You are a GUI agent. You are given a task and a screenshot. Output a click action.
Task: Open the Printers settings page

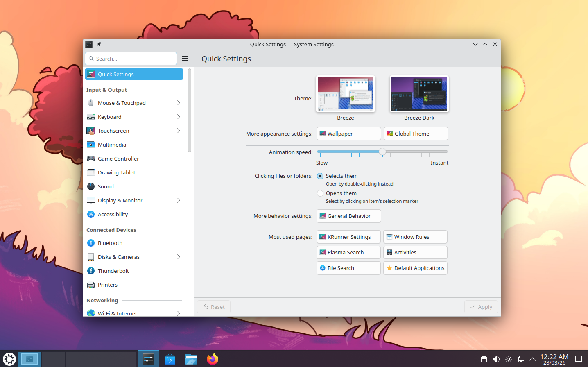(x=134, y=285)
